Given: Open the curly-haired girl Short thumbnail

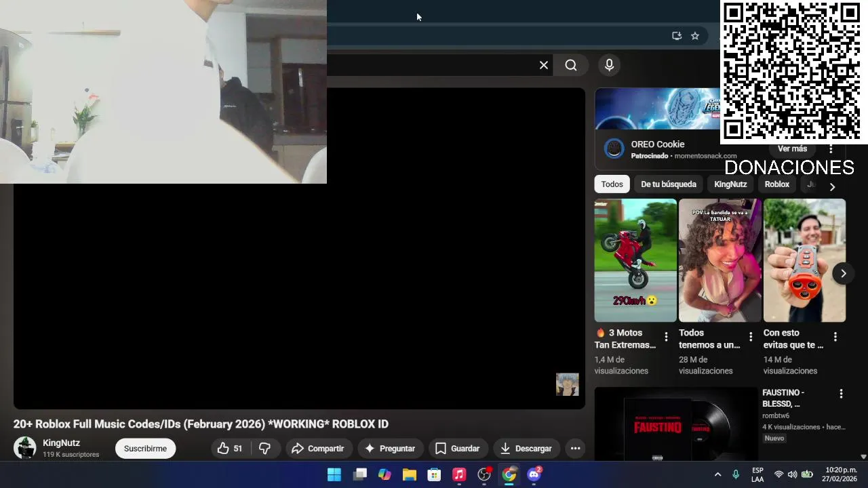Looking at the screenshot, I should click(720, 260).
